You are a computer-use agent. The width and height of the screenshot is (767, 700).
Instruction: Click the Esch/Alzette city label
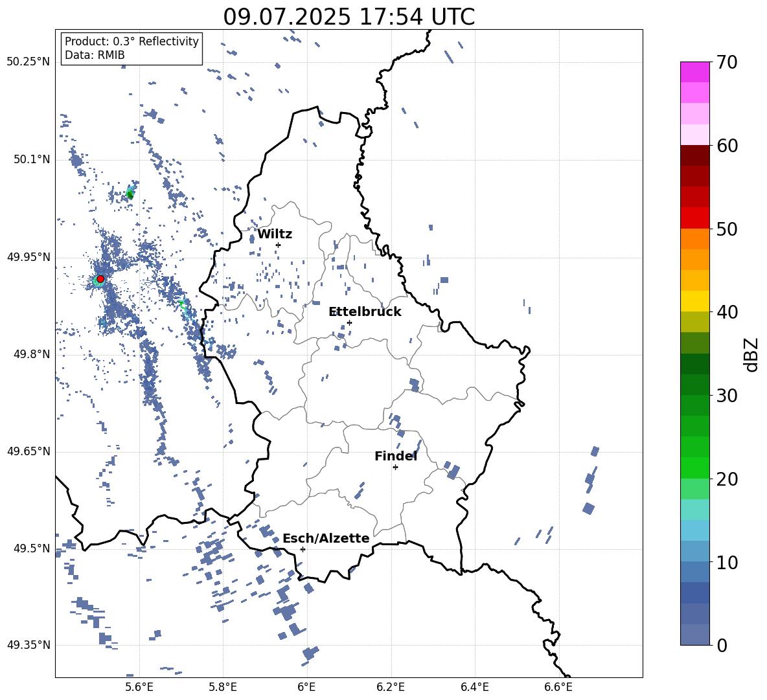(326, 539)
